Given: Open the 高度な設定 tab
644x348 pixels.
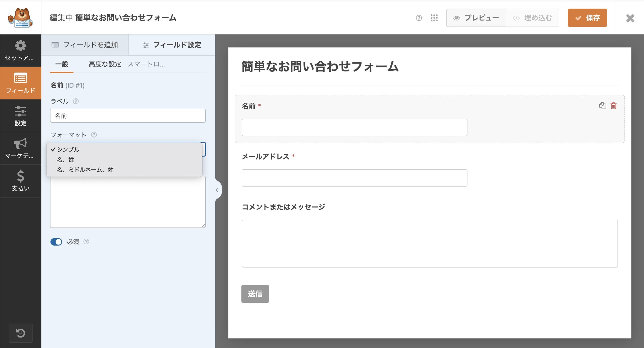Looking at the screenshot, I should click(x=105, y=64).
